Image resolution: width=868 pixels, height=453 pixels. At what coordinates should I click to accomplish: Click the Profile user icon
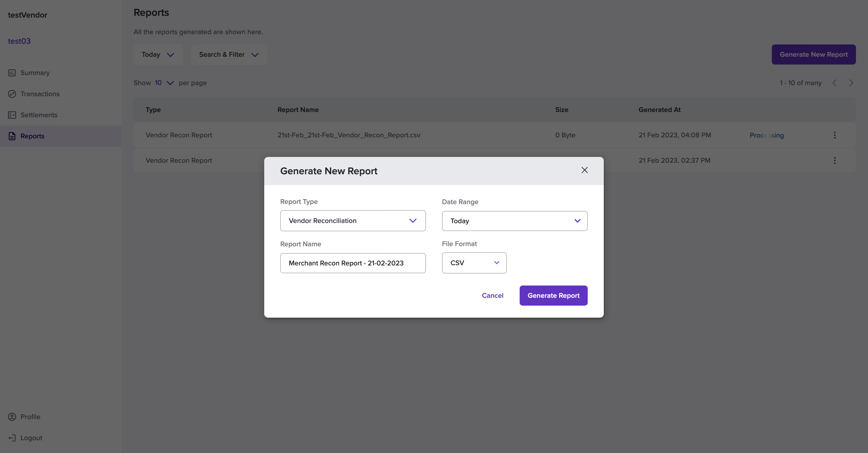(12, 417)
